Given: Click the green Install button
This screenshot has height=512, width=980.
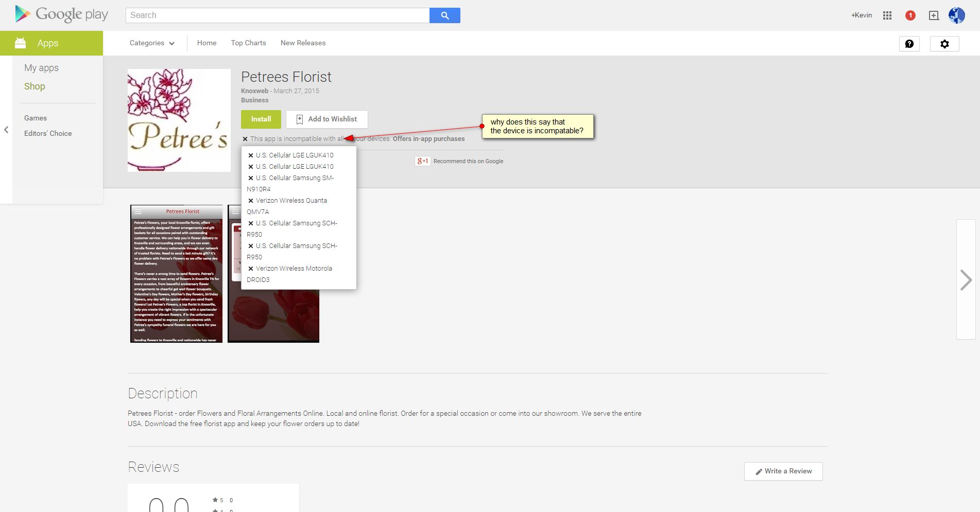Looking at the screenshot, I should point(261,119).
